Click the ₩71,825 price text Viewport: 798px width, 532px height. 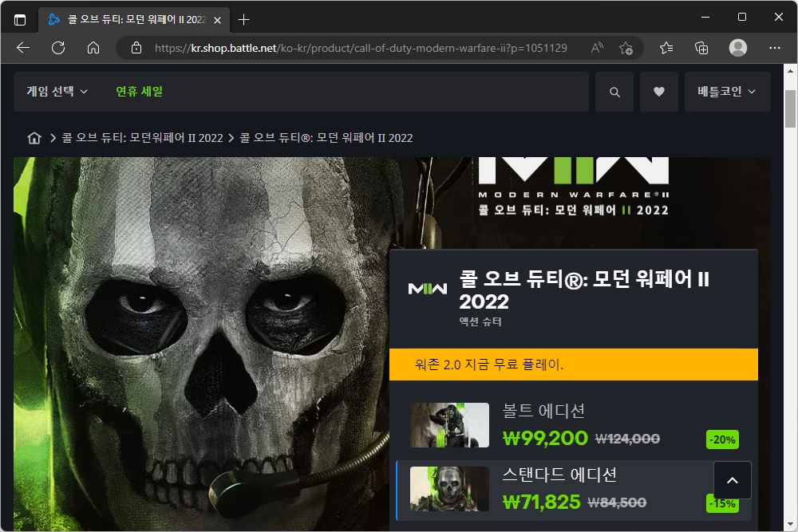pyautogui.click(x=542, y=502)
